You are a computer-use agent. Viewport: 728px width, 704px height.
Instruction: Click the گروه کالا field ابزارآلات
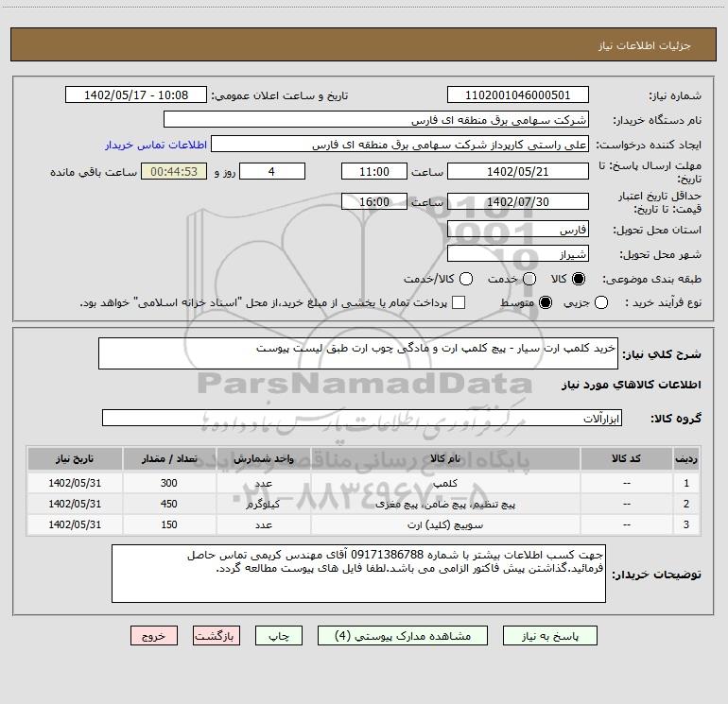pyautogui.click(x=362, y=418)
